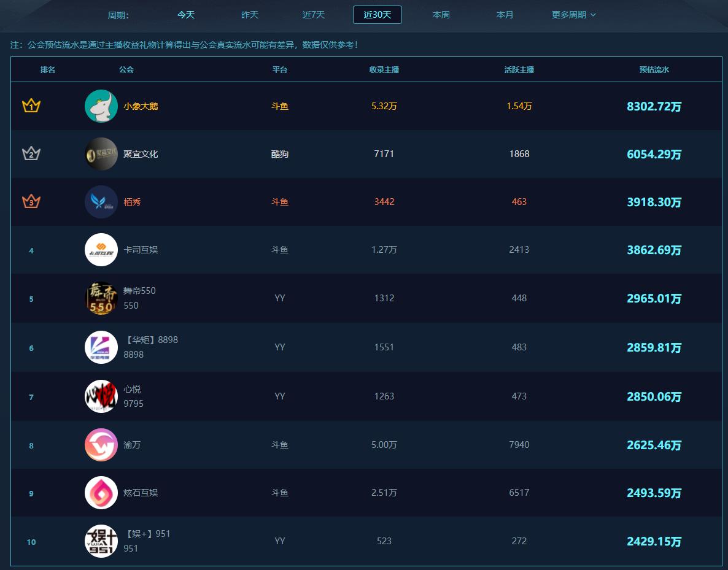Click the 3862.69万 revenue value
The width and height of the screenshot is (728, 570).
(654, 250)
